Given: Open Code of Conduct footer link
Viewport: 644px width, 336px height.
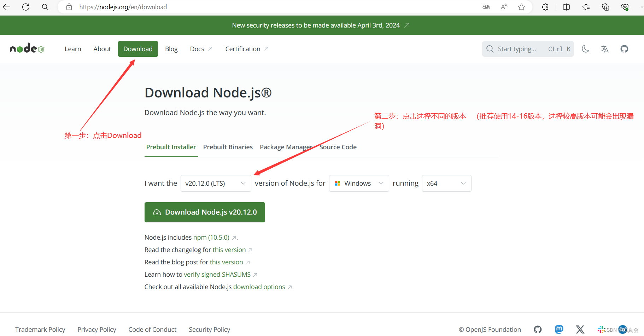Looking at the screenshot, I should point(152,329).
